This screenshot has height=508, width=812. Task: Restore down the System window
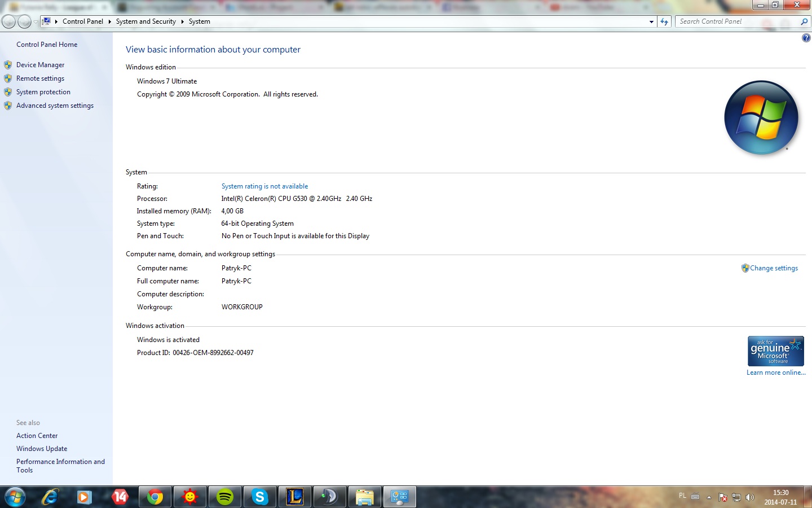pos(775,5)
